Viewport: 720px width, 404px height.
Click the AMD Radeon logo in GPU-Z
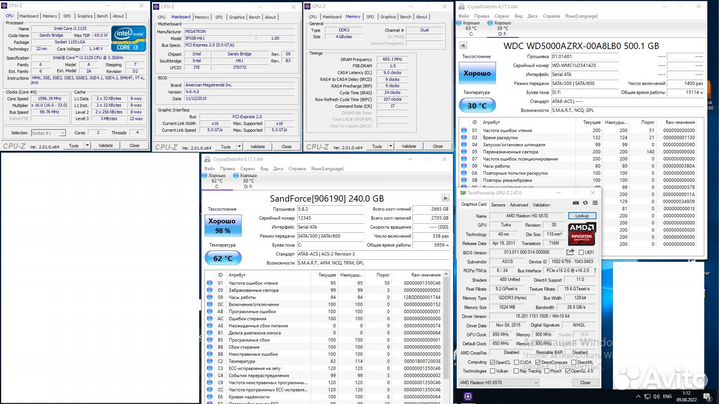[x=582, y=234]
